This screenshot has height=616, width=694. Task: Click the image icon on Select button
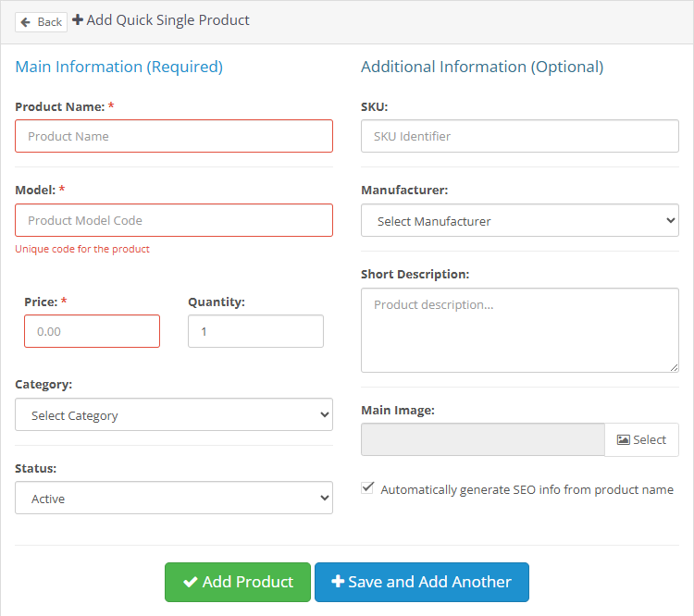624,440
